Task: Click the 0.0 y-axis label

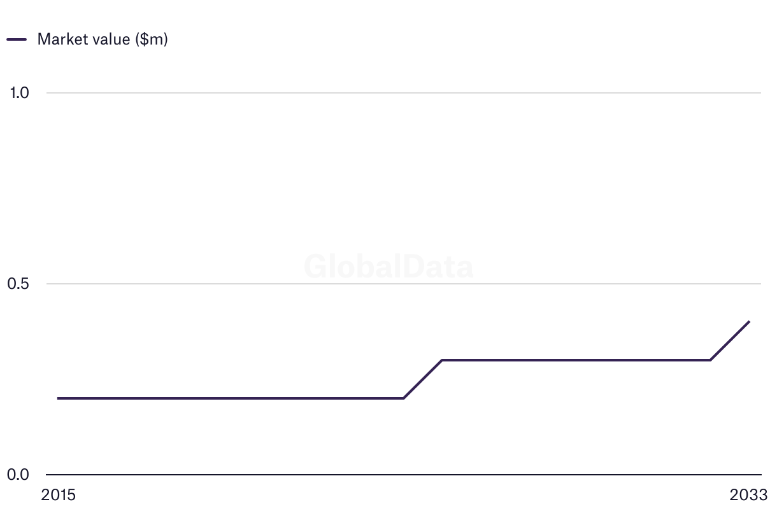Action: tap(19, 475)
